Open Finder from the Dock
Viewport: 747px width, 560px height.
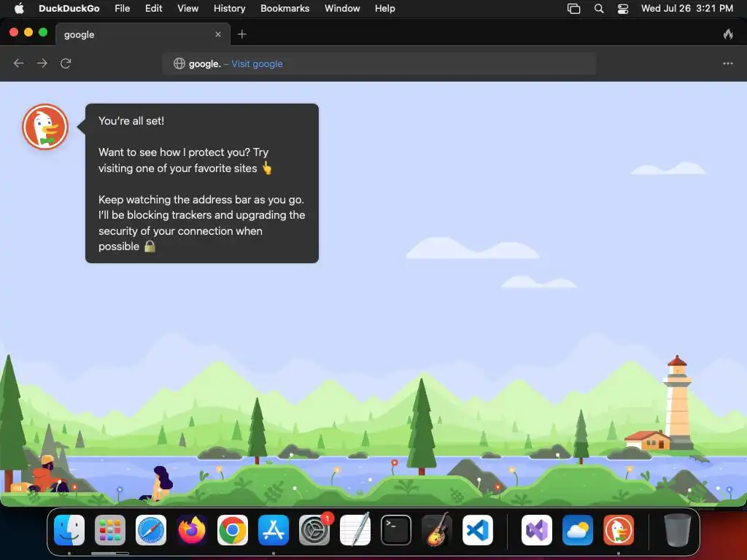tap(69, 530)
